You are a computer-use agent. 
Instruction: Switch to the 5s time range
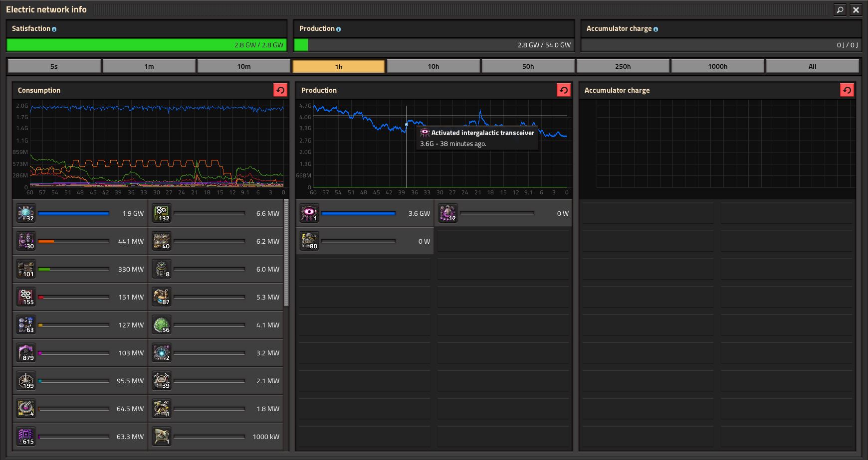point(54,66)
